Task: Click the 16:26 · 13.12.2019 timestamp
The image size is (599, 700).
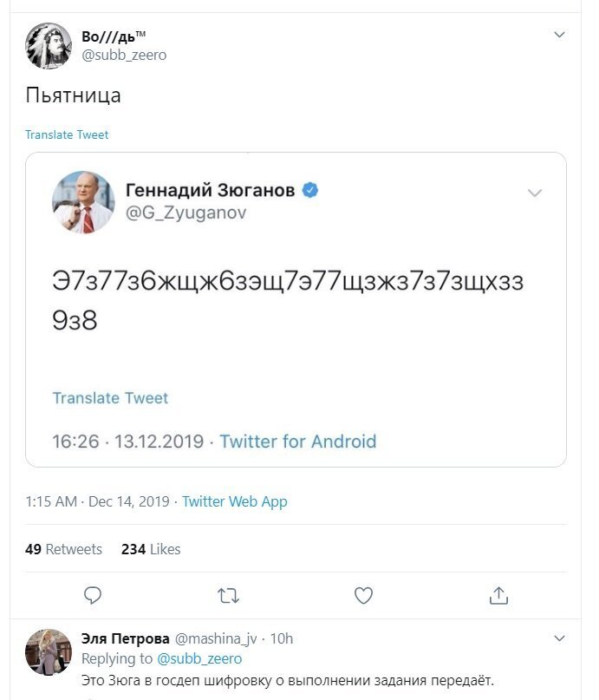Action: (128, 442)
